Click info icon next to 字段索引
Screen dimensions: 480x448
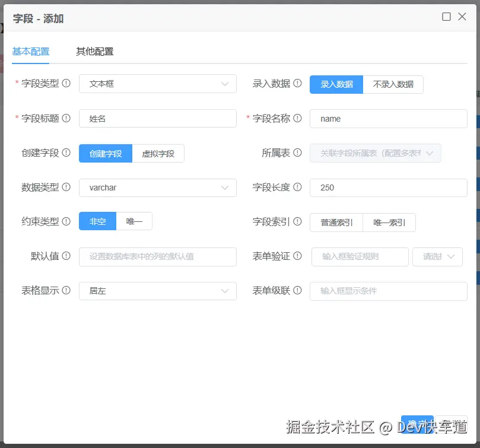297,221
